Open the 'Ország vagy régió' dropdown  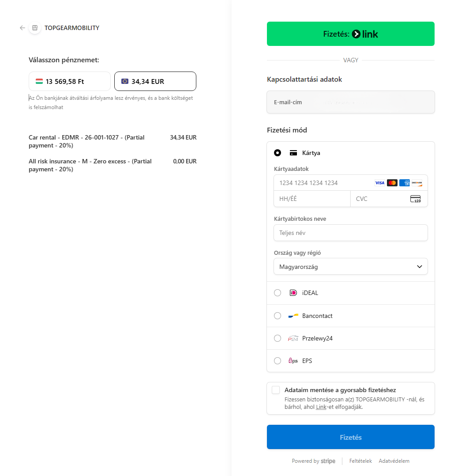(x=350, y=266)
